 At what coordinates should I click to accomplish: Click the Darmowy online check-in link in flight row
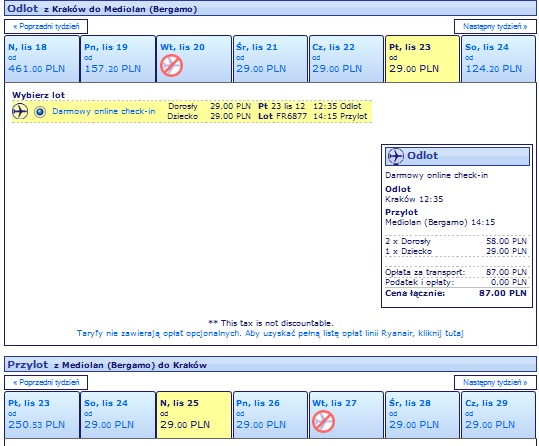[103, 111]
